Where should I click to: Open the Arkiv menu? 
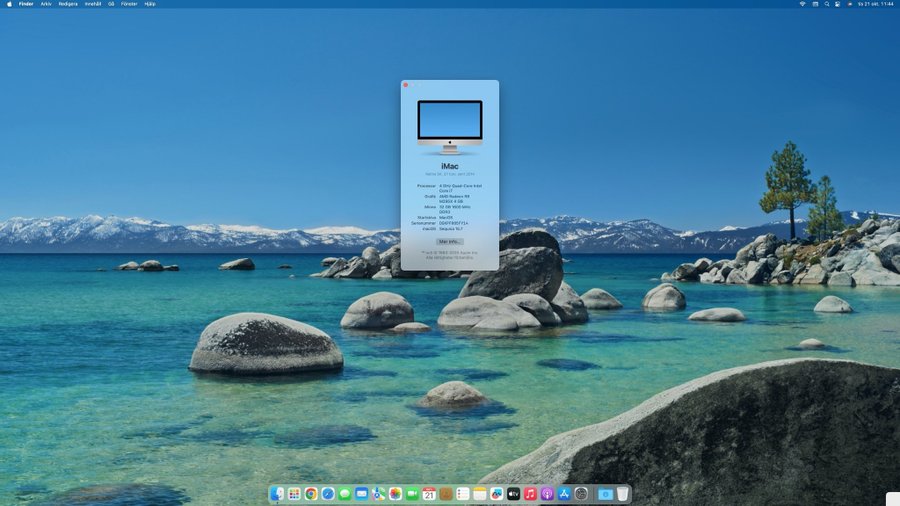tap(46, 4)
